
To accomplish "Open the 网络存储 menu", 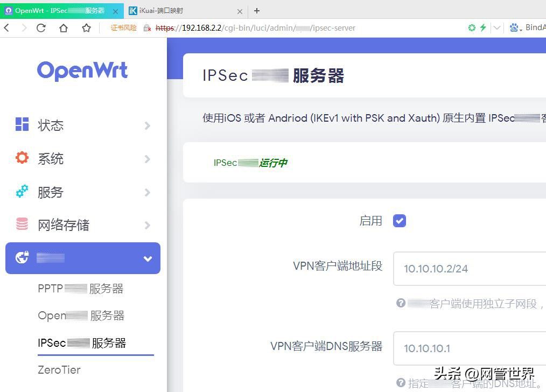I will tap(83, 225).
